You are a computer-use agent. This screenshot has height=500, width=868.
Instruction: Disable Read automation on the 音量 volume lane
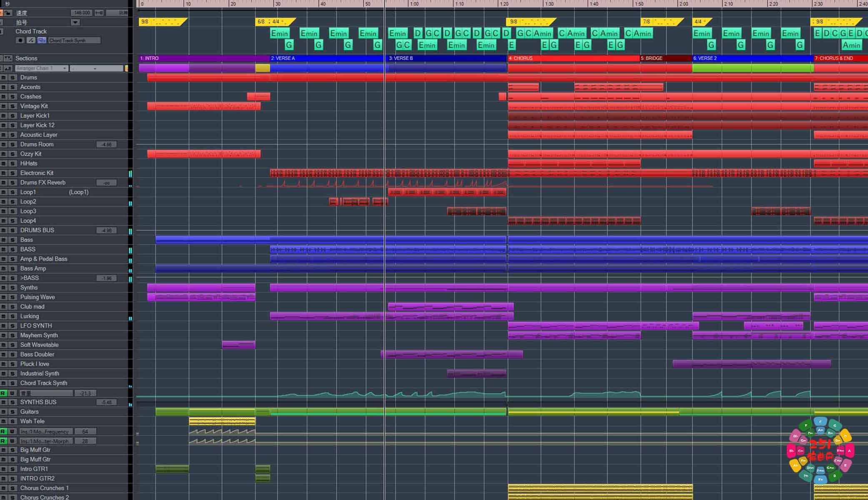point(3,393)
